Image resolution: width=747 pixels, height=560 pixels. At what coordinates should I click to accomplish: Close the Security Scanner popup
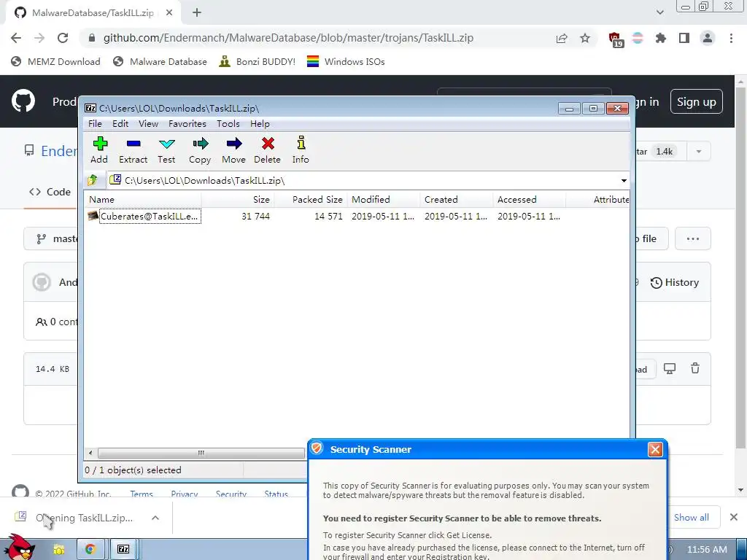pyautogui.click(x=655, y=449)
